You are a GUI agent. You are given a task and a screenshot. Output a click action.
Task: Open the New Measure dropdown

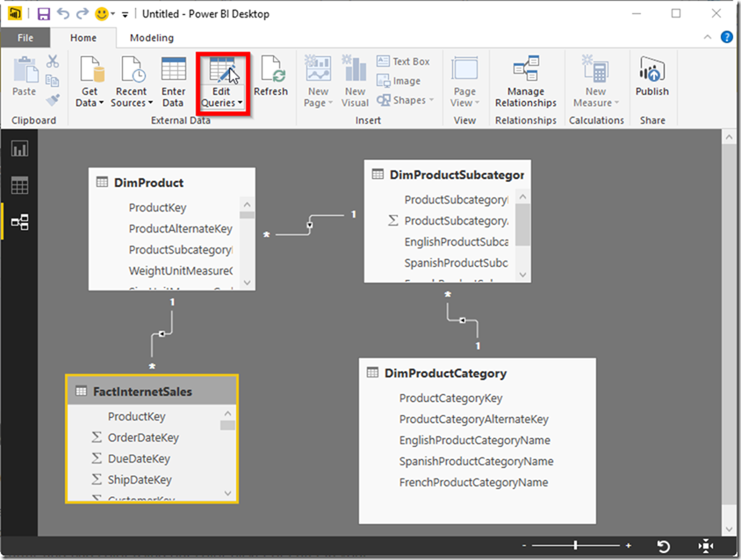point(595,82)
